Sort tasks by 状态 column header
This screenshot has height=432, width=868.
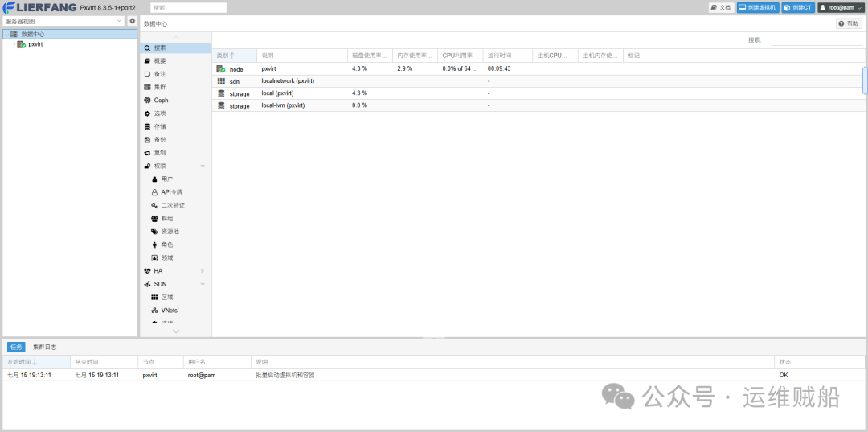(820, 362)
